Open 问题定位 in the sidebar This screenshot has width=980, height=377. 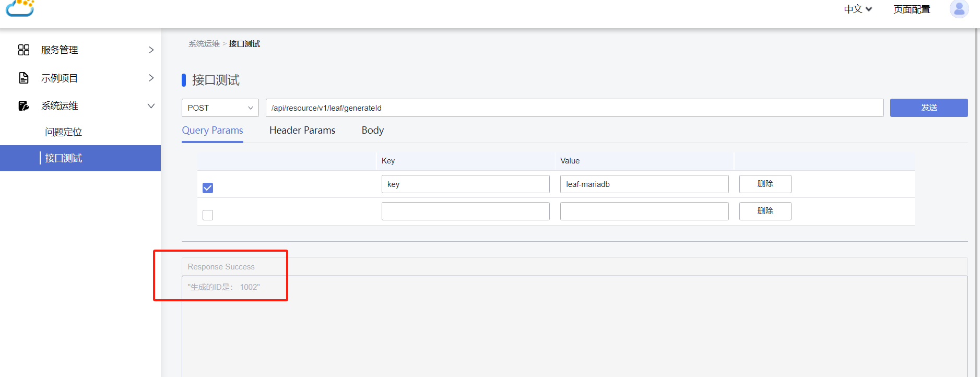coord(64,132)
